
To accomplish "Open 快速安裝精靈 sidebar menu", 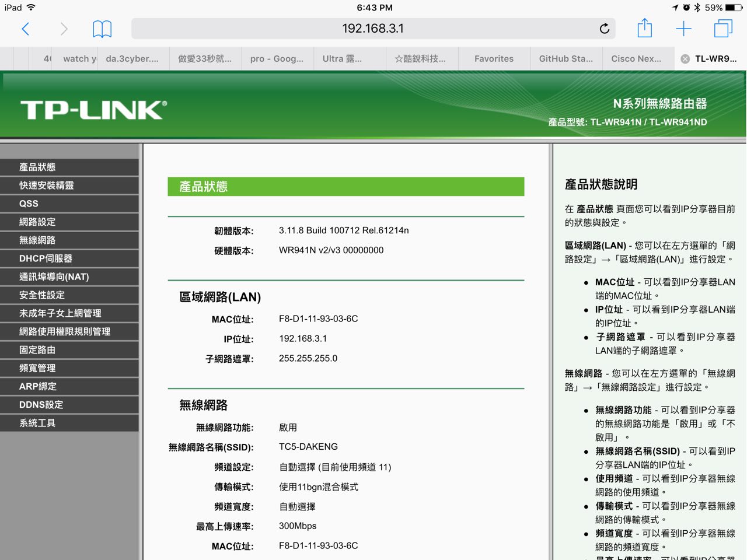I will point(69,185).
